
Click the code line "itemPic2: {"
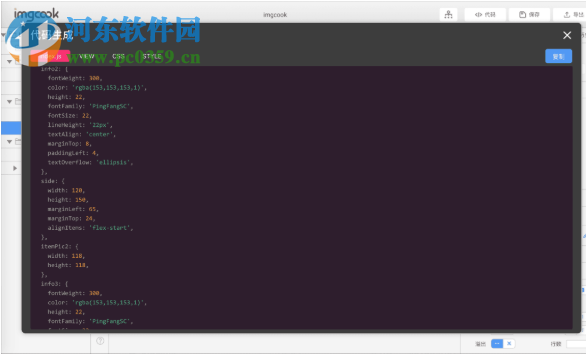coord(60,246)
